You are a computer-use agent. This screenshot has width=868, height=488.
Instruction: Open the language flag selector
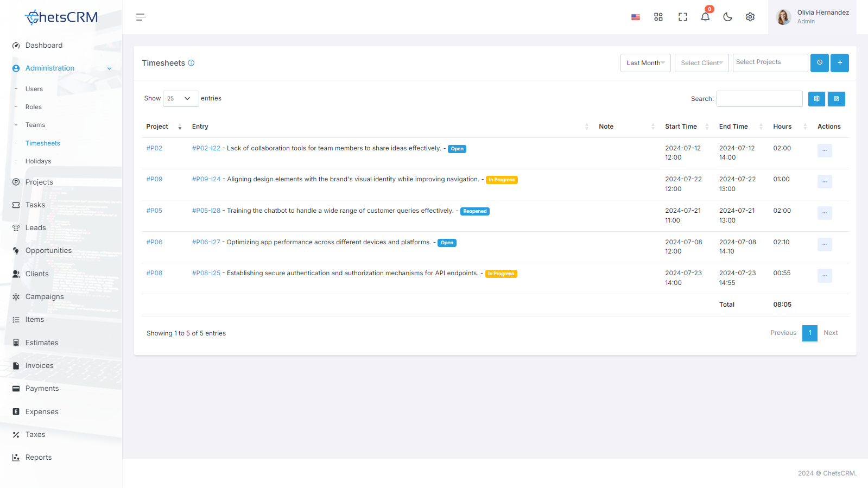point(636,17)
